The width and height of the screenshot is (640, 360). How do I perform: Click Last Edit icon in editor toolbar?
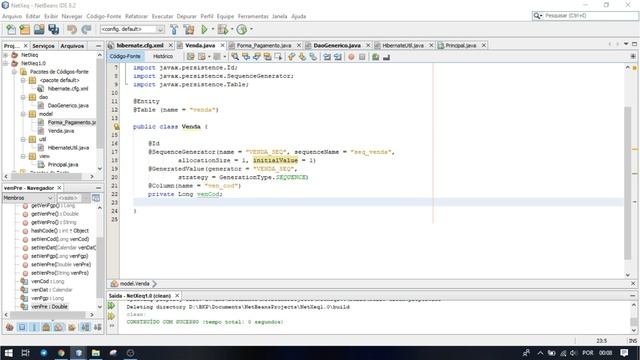pyautogui.click(x=191, y=57)
